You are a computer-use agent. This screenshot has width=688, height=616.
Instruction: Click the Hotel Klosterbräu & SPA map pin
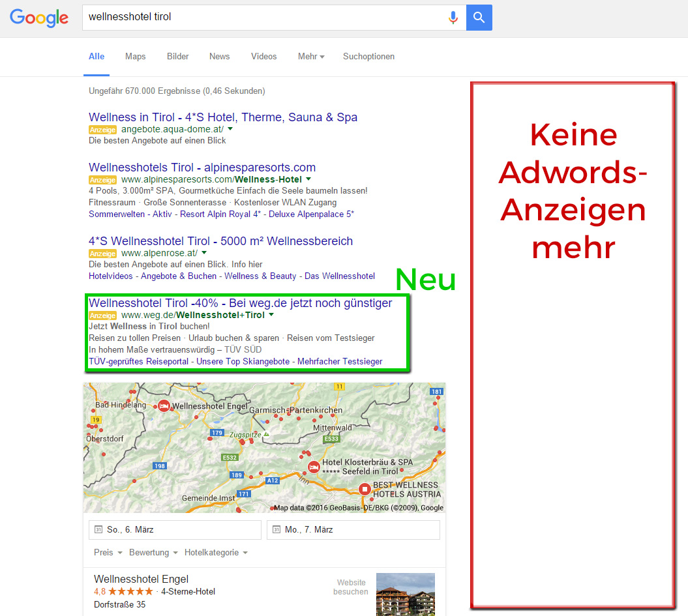313,467
